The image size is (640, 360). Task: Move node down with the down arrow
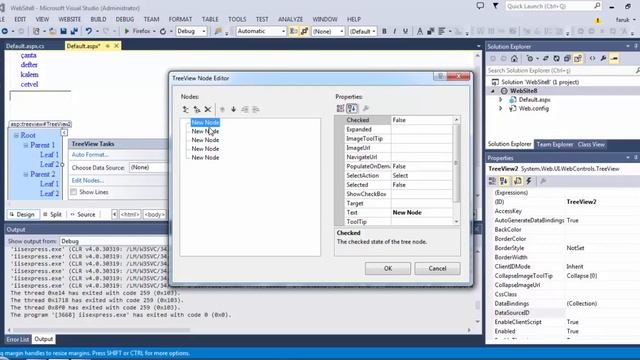(x=233, y=109)
